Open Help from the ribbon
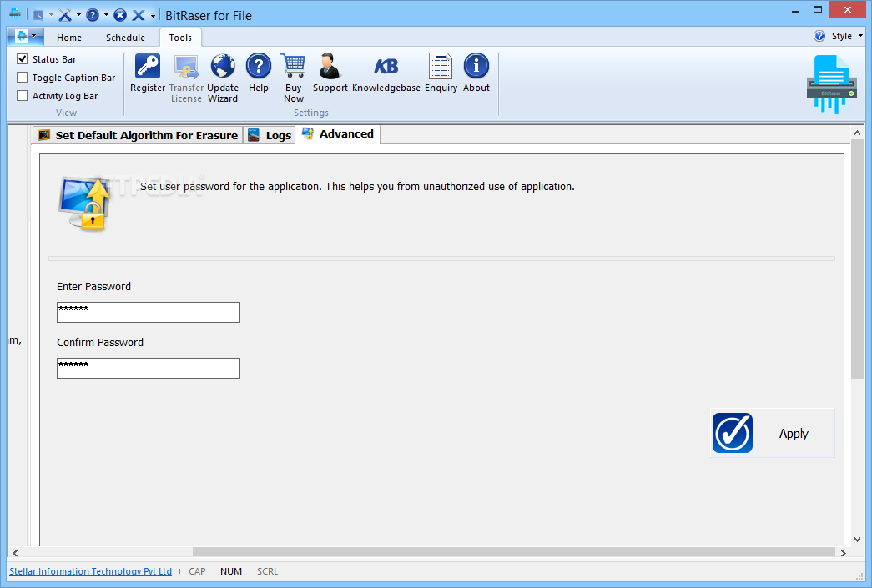This screenshot has width=872, height=588. coord(259,66)
